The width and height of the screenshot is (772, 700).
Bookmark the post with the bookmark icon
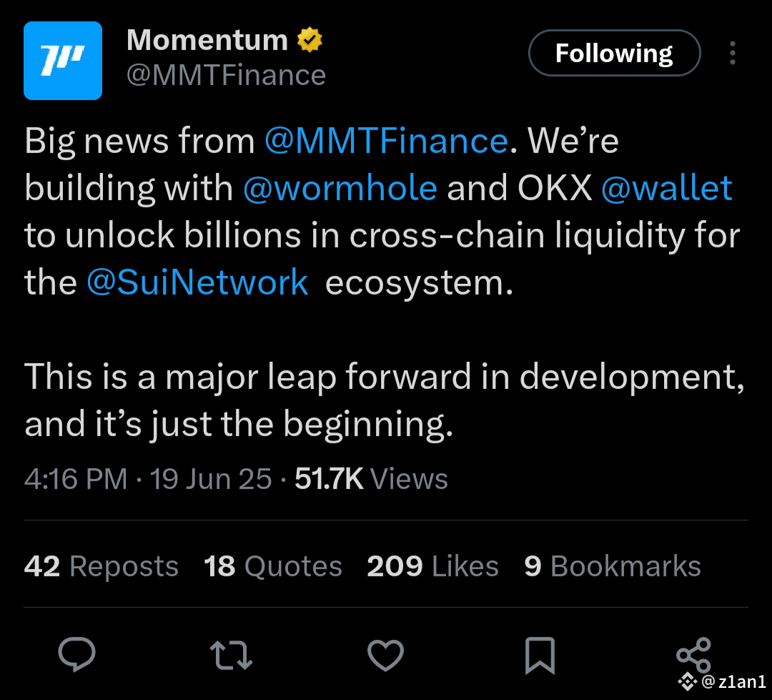(541, 655)
